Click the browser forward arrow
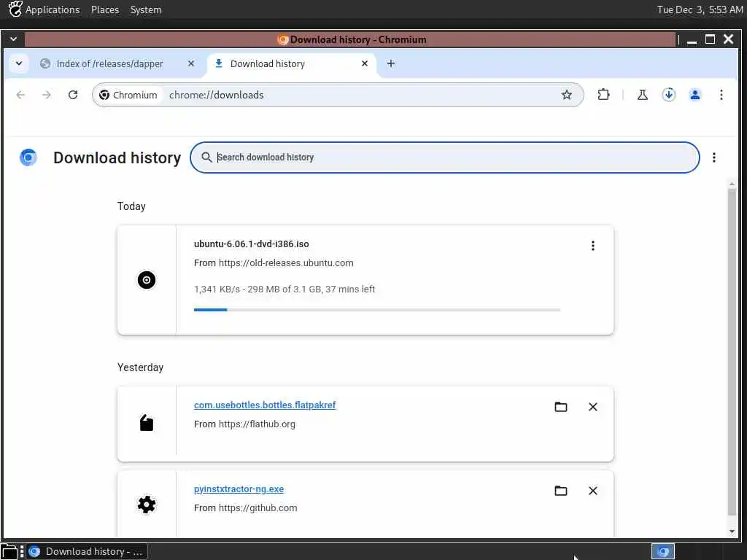This screenshot has width=747, height=560. pyautogui.click(x=46, y=95)
